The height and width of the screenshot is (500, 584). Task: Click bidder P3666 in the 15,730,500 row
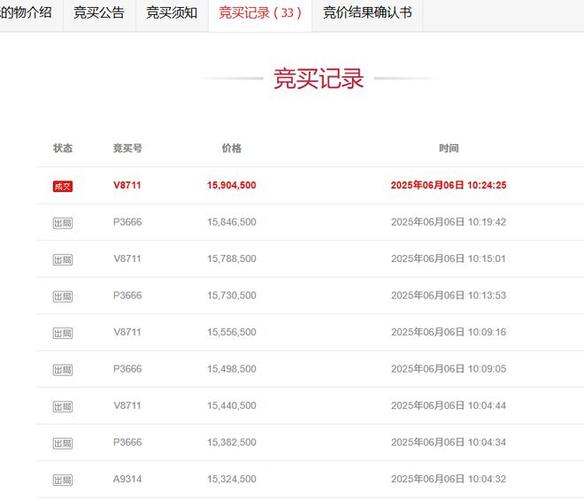tap(127, 295)
